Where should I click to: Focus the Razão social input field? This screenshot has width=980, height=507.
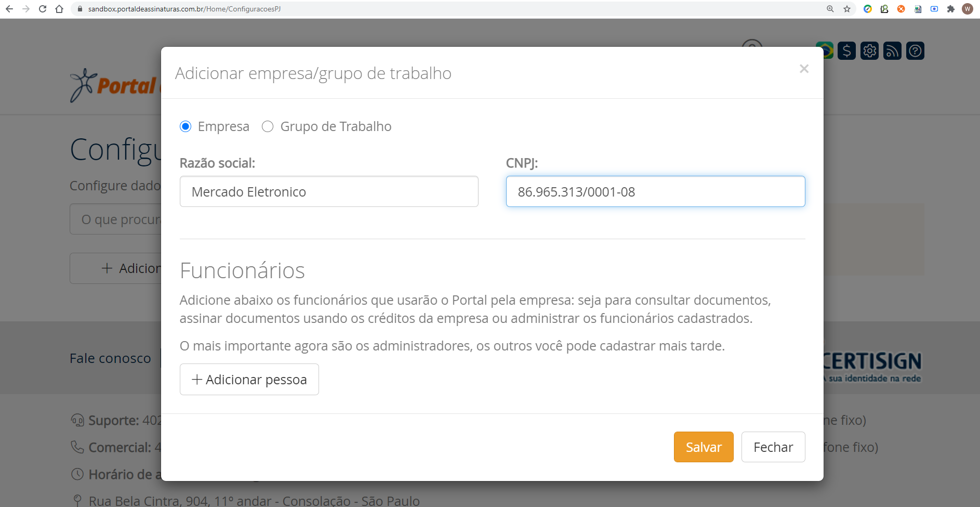[329, 191]
